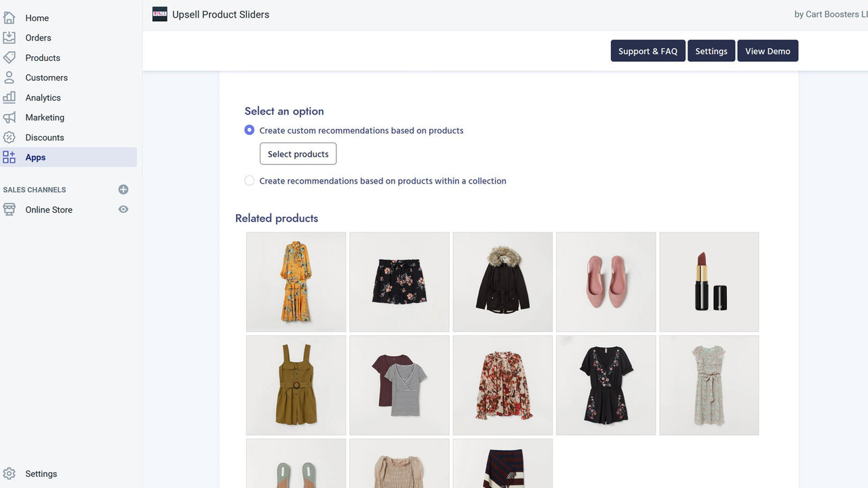Toggle Online Store visibility eye icon
The width and height of the screenshot is (868, 488).
coord(123,209)
